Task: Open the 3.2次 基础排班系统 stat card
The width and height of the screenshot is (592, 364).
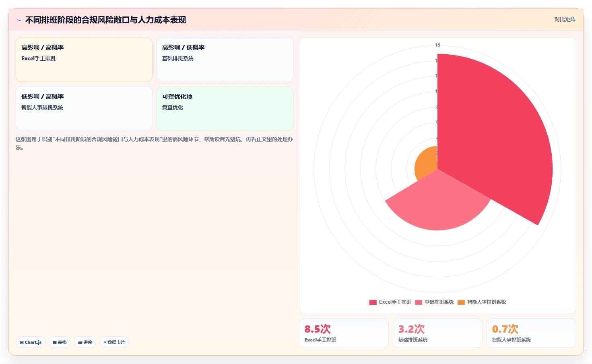Action: [x=437, y=333]
